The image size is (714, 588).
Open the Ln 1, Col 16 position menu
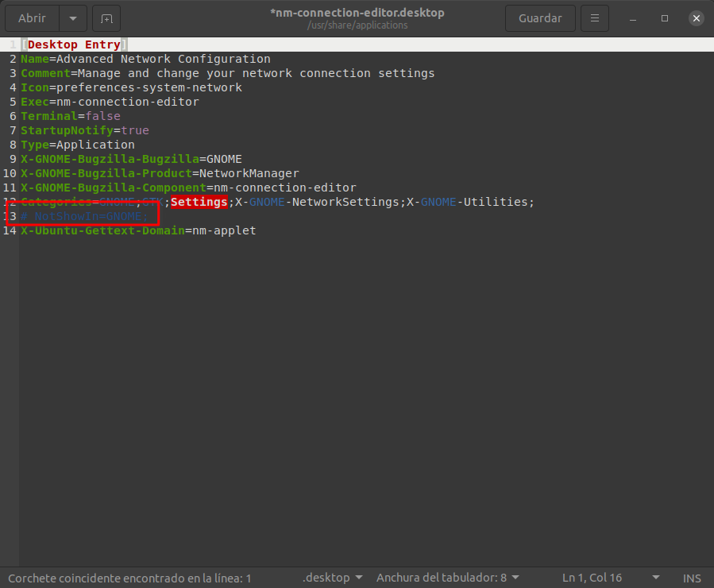[610, 578]
